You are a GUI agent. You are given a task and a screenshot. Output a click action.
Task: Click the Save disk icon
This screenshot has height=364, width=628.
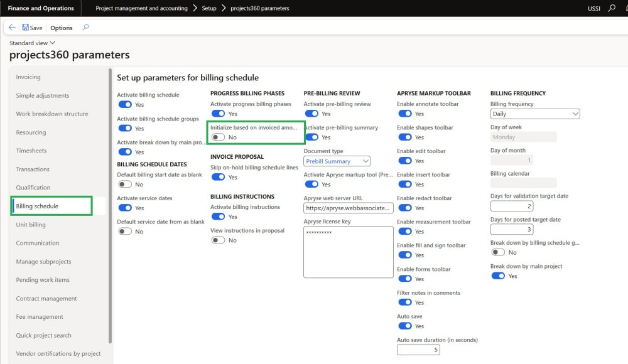(26, 28)
